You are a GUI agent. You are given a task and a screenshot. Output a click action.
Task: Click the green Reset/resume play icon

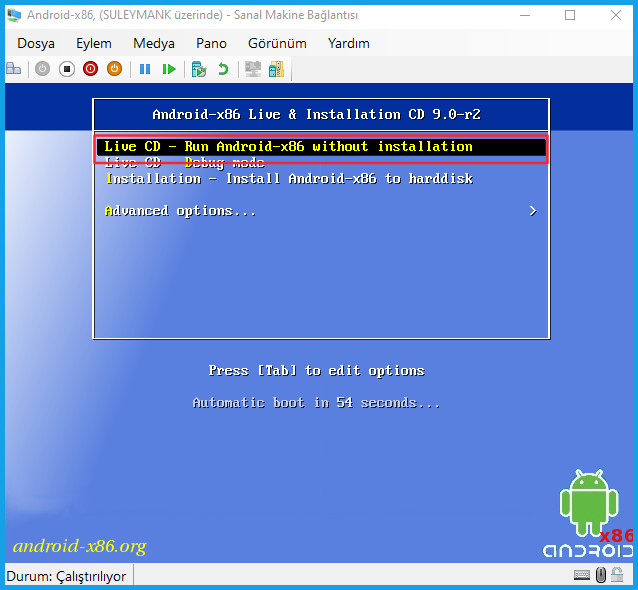tap(169, 69)
